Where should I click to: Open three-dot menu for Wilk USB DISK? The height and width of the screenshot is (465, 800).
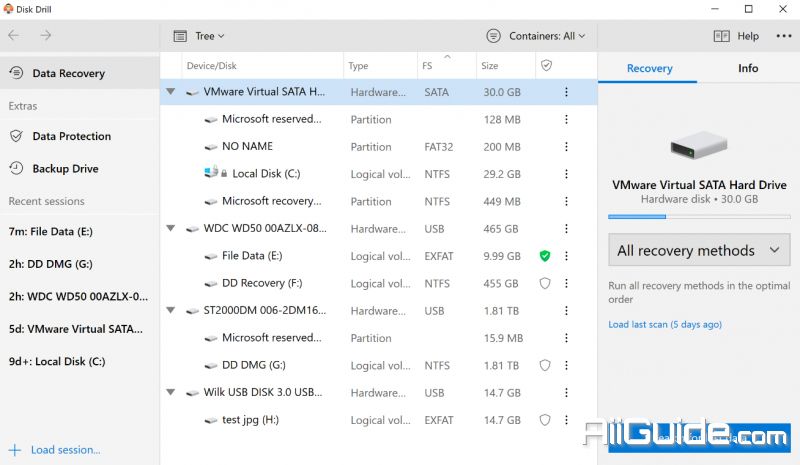point(566,393)
